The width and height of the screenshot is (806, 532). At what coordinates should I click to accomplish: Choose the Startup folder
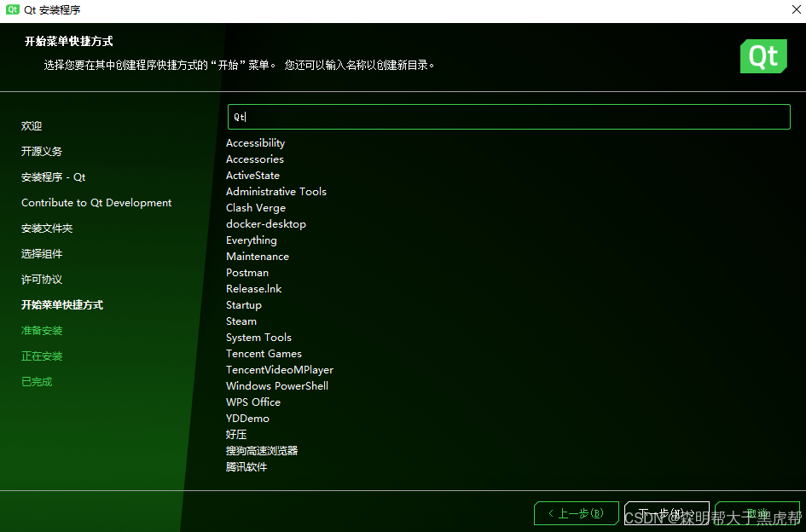click(244, 305)
